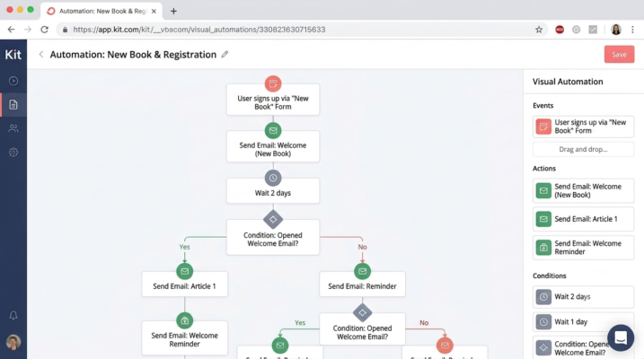This screenshot has width=644, height=359.
Task: Edit automation title with pencil icon
Action: 225,54
